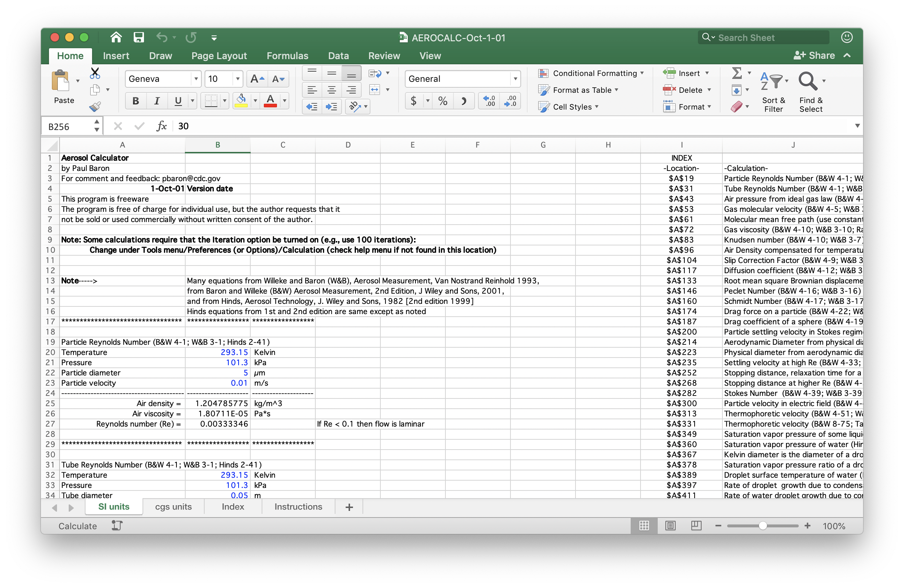Click the Increase Decimal icon
This screenshot has width=904, height=588.
(489, 101)
